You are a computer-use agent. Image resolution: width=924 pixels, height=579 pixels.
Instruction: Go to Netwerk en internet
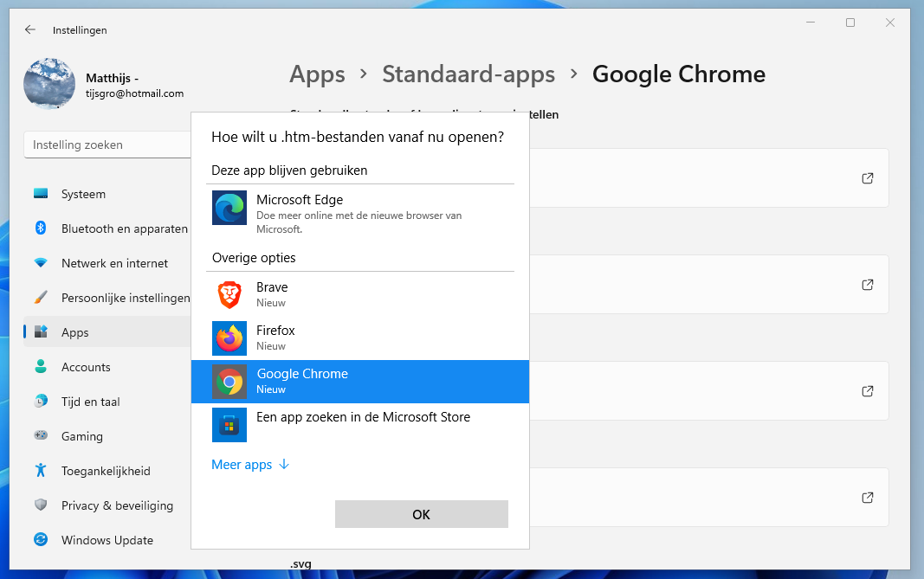tap(114, 263)
